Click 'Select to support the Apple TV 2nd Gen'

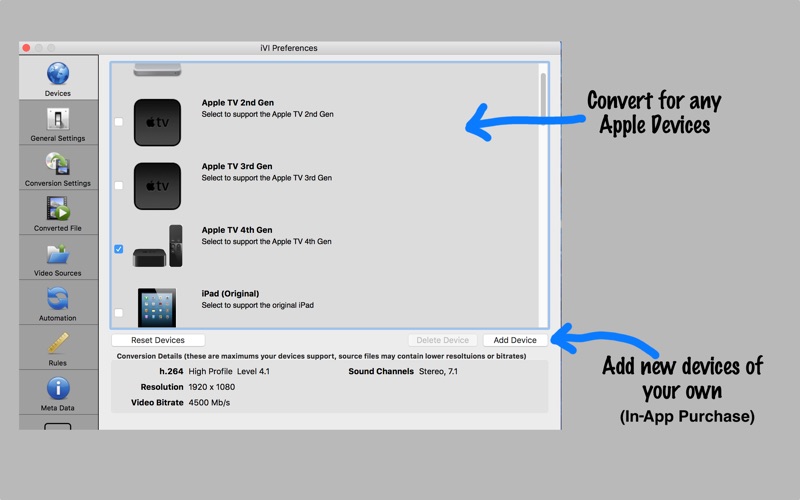267,114
